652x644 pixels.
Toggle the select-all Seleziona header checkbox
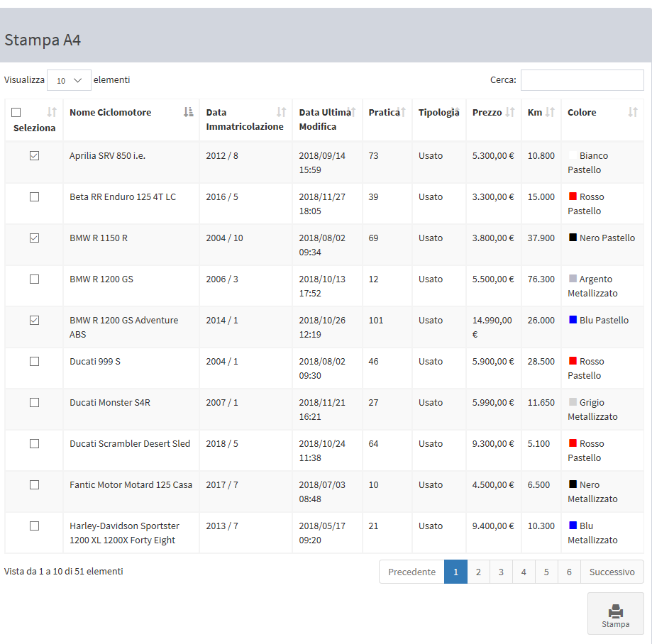(16, 113)
